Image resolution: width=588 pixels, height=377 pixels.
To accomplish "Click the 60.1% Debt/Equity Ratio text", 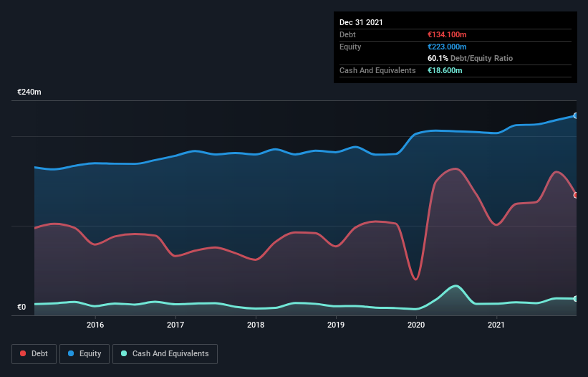I will coord(471,59).
